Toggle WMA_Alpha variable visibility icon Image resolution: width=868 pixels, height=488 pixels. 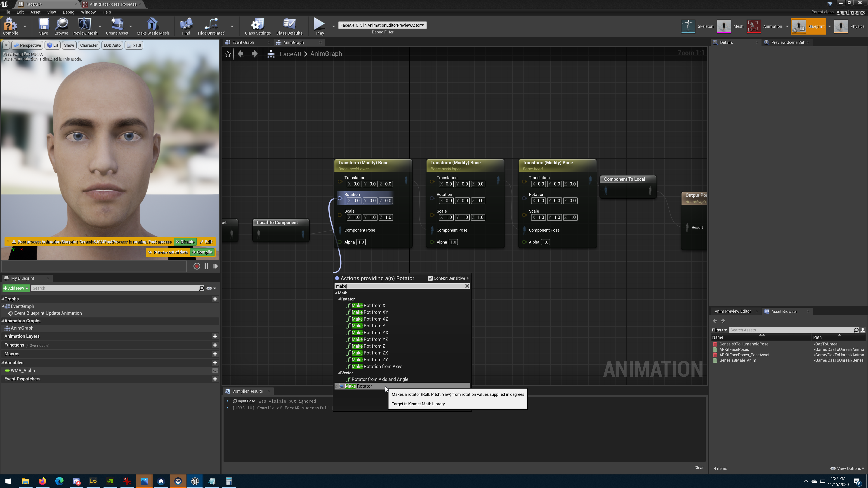215,371
